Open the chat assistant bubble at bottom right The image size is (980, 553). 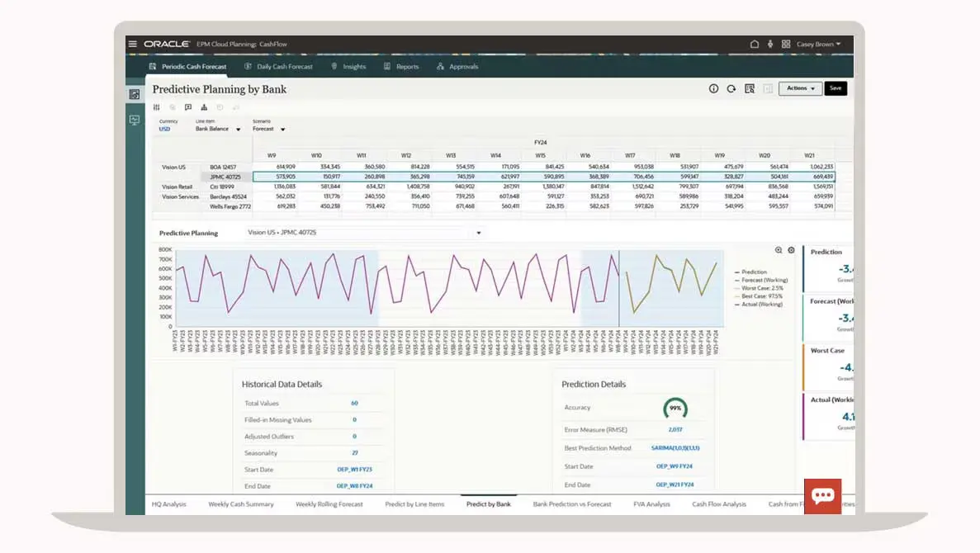coord(823,495)
